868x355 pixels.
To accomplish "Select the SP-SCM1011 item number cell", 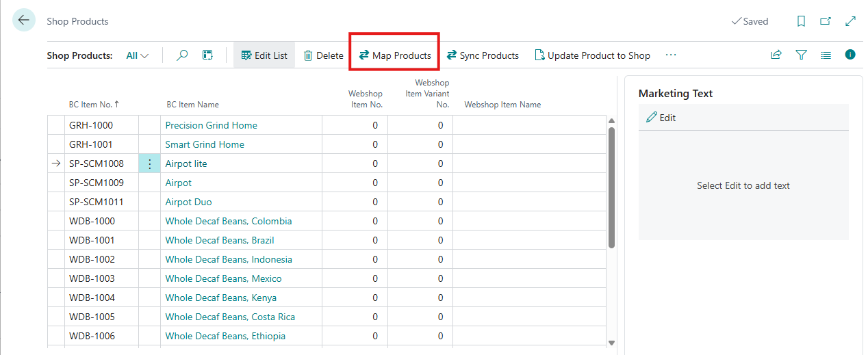I will [101, 202].
